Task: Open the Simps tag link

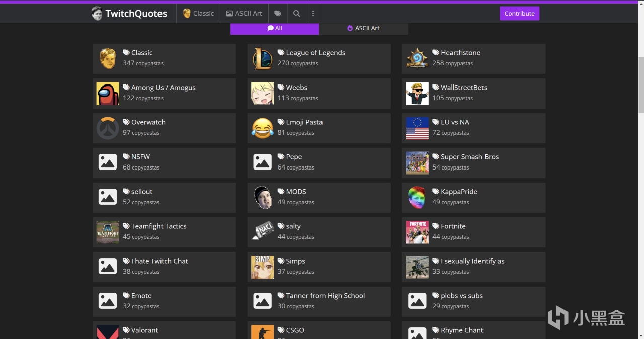Action: [x=291, y=261]
